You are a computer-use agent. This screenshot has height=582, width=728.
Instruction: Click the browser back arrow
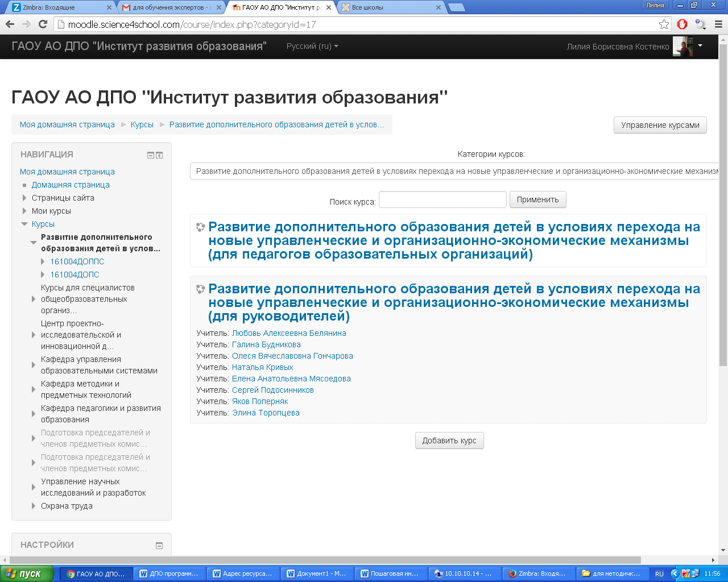coord(10,24)
